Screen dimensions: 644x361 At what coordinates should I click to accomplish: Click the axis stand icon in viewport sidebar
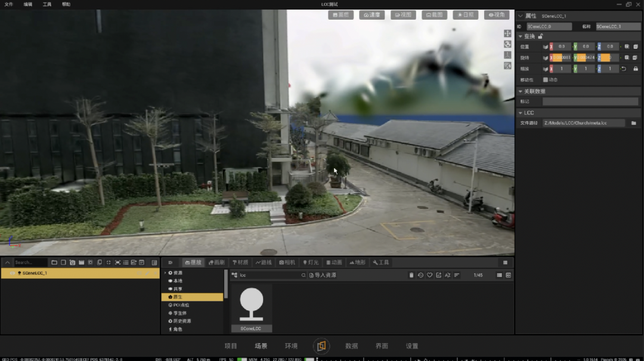point(507,55)
